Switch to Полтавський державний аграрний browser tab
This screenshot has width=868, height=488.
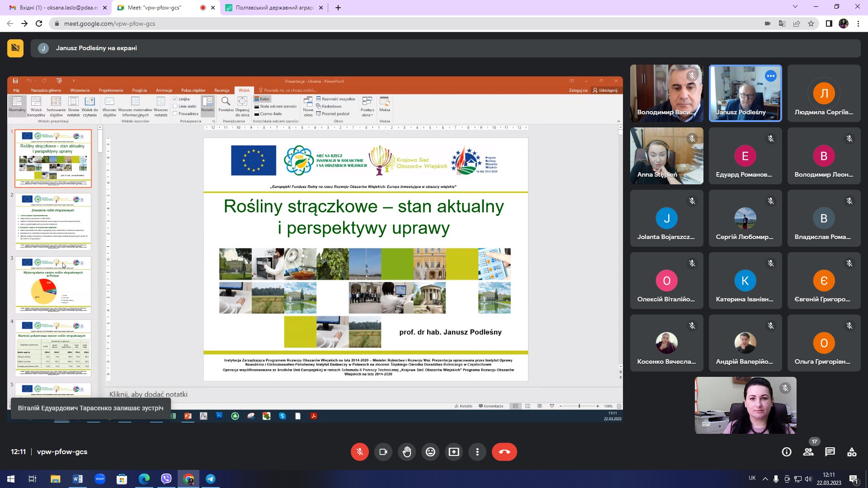[275, 8]
